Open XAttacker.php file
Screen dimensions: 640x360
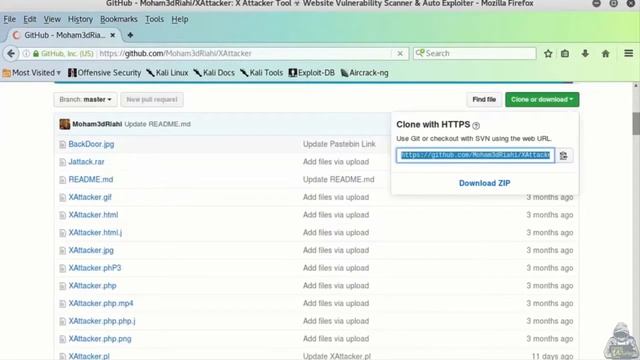click(x=92, y=286)
